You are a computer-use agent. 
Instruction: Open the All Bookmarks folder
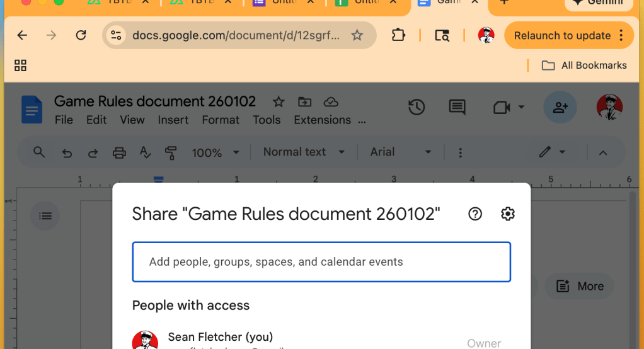pos(584,66)
